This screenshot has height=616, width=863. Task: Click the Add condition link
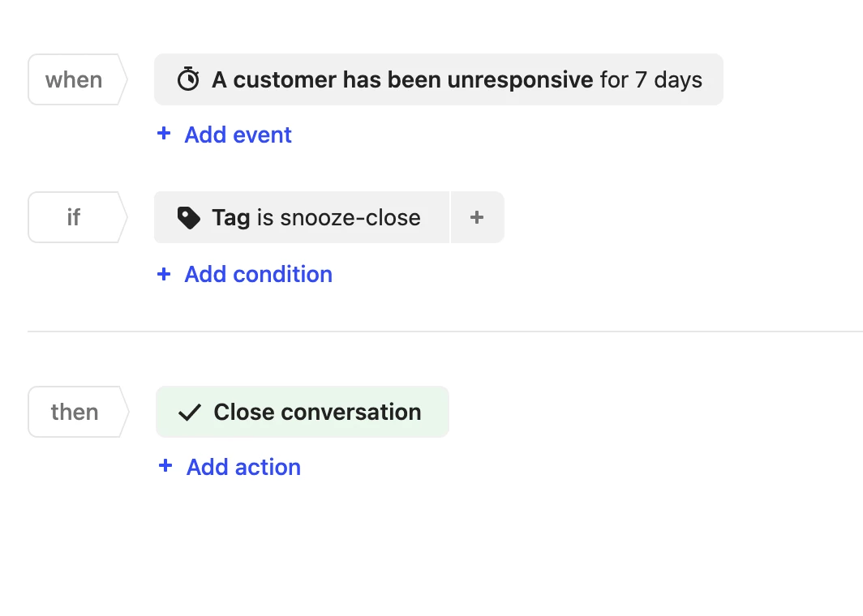tap(258, 274)
